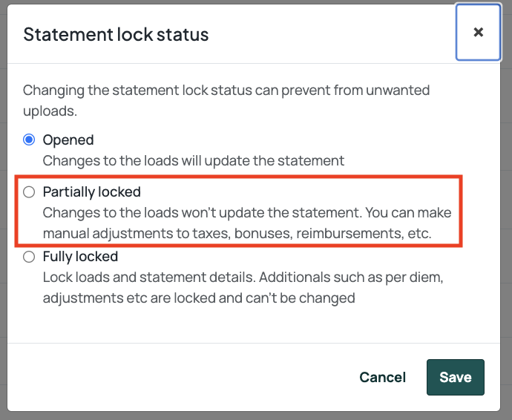This screenshot has height=420, width=512.
Task: Select the Fully locked radio button
Action: coord(29,257)
